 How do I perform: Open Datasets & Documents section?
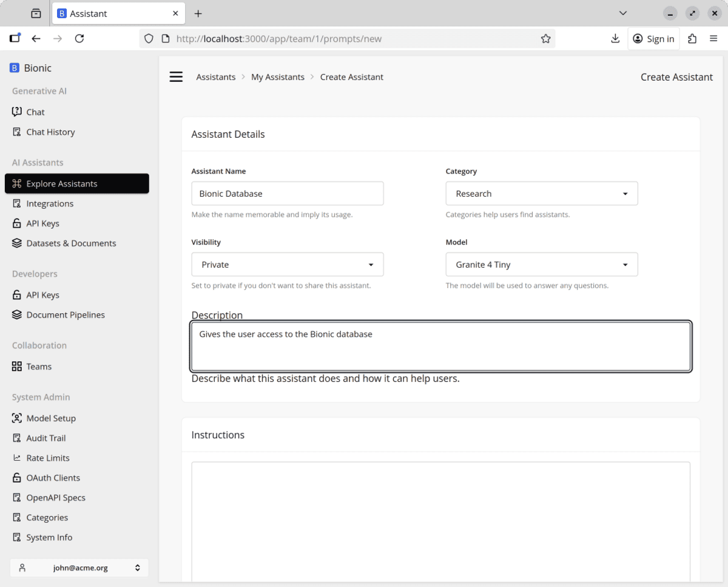pyautogui.click(x=71, y=243)
